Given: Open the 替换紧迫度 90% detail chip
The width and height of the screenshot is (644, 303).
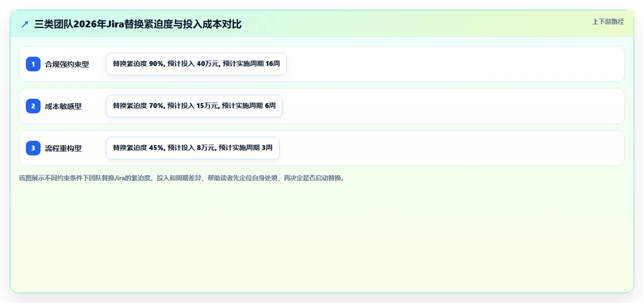Looking at the screenshot, I should [196, 64].
